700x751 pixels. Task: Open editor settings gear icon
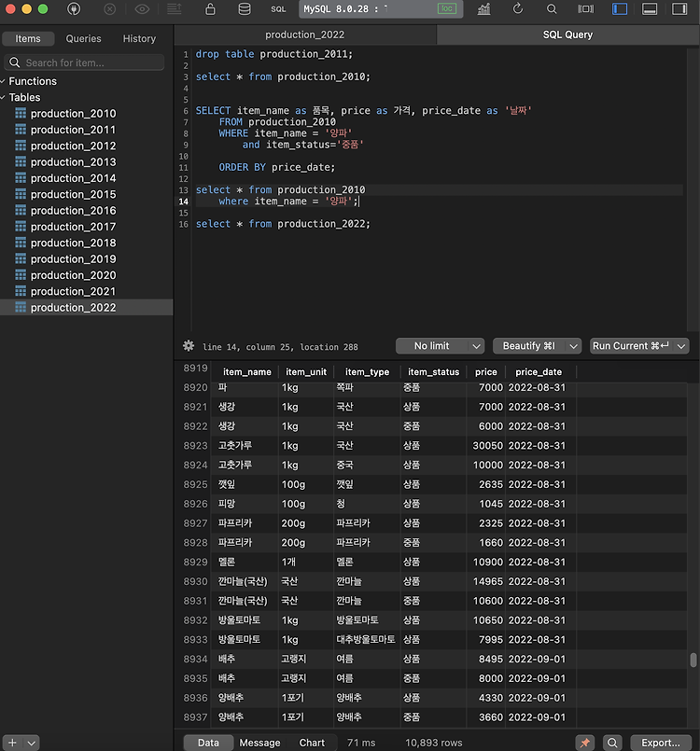click(189, 346)
